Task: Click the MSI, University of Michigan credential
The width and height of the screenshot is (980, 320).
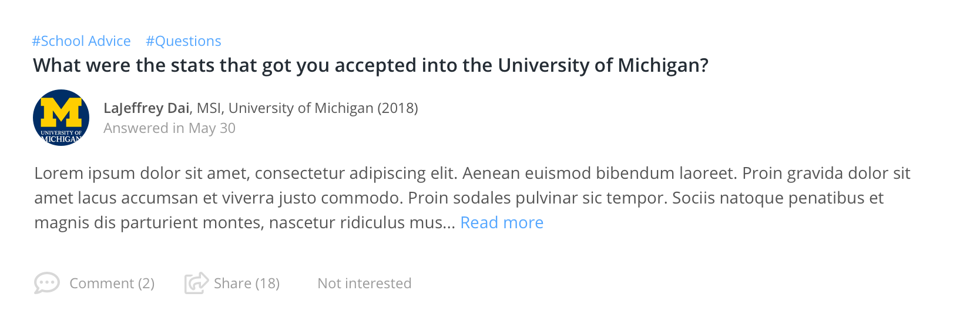Action: pyautogui.click(x=286, y=108)
